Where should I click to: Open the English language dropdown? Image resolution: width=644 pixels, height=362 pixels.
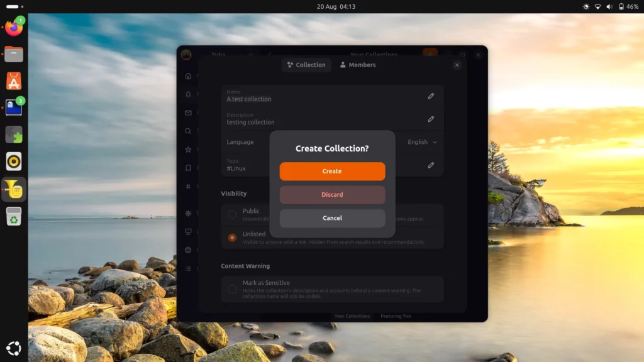tap(422, 142)
